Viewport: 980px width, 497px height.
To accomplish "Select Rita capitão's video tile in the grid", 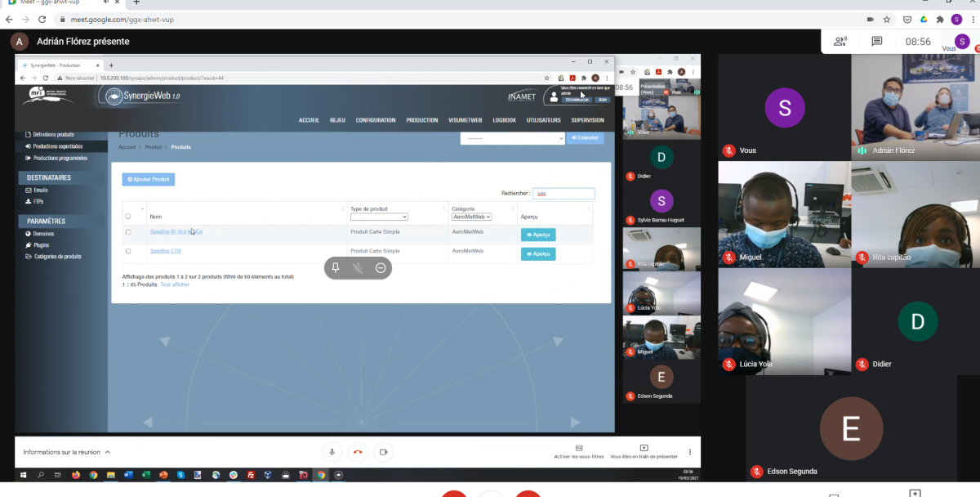I will [915, 214].
